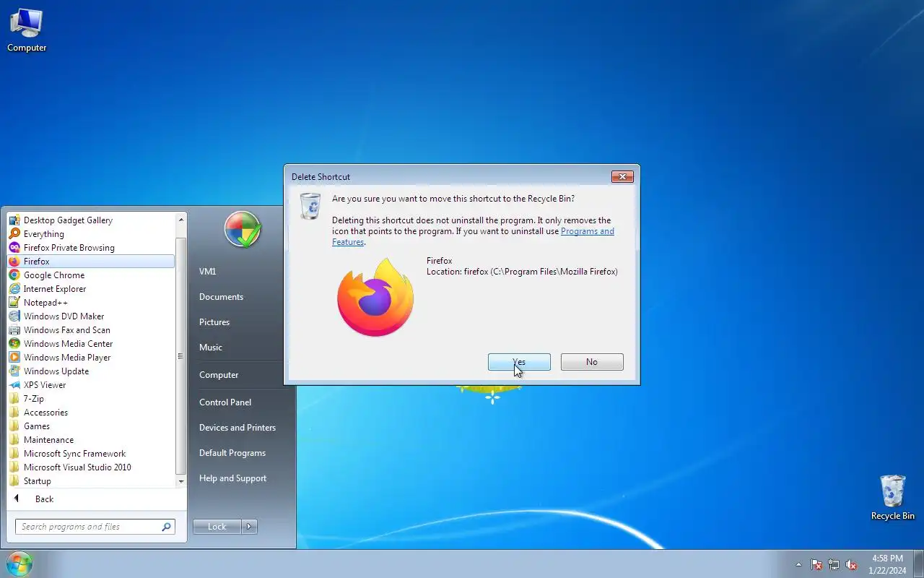Expand Microsoft Visual Studio 2010 folder
The image size is (924, 578).
[91, 467]
